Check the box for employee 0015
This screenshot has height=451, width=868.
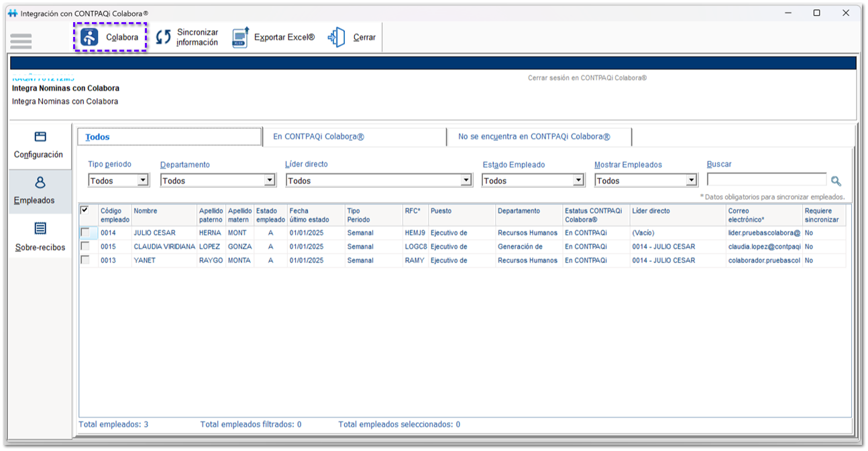(x=85, y=246)
